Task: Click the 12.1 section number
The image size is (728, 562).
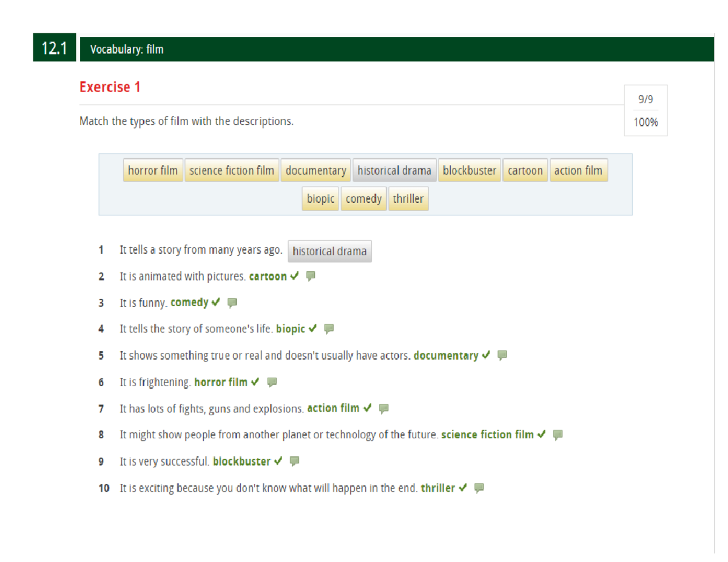Action: coord(53,47)
